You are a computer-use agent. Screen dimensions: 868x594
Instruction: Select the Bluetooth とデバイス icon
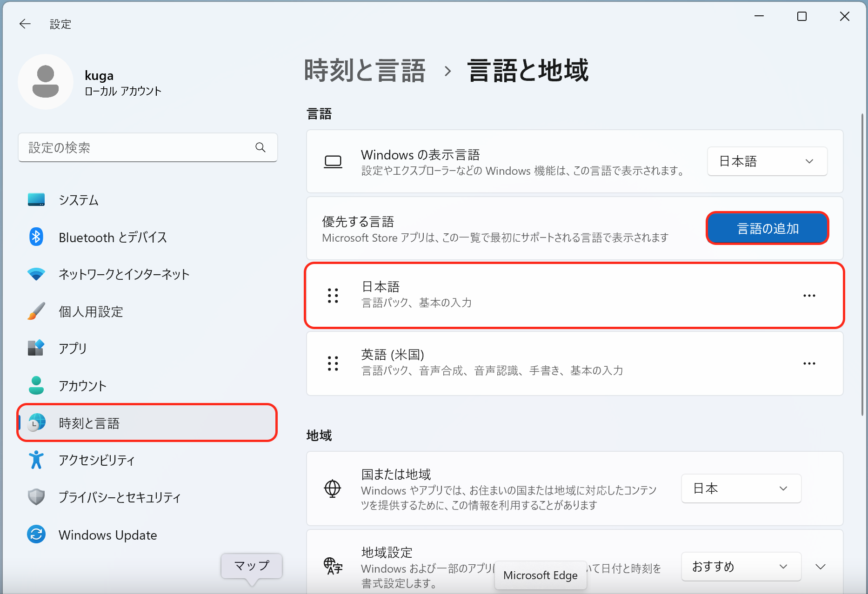[36, 237]
